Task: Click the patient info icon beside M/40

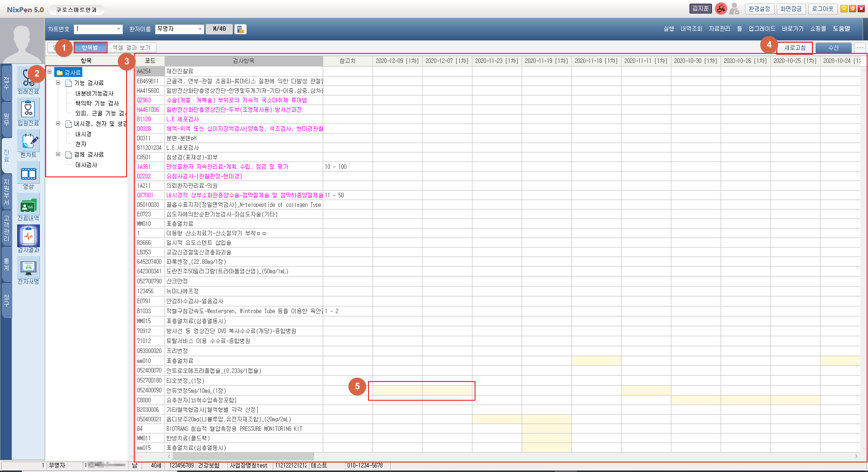Action: (x=241, y=29)
